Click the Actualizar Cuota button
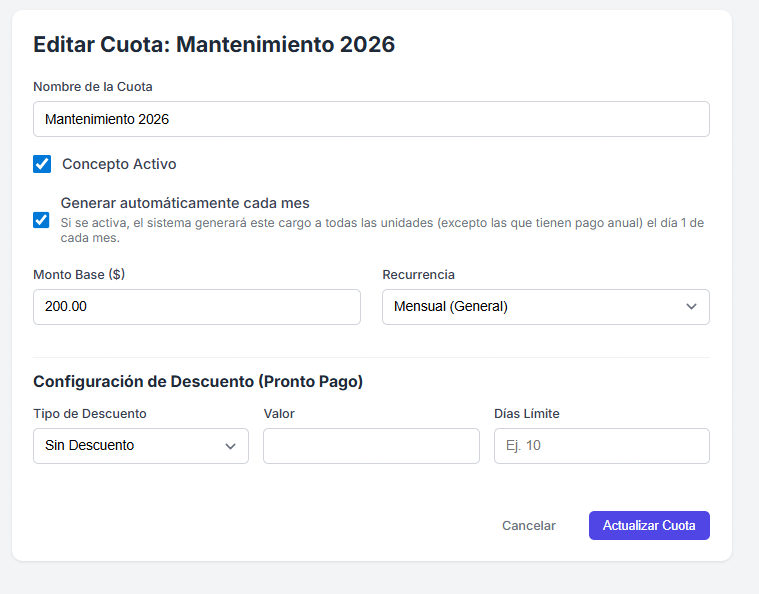The image size is (759, 594). coord(649,526)
